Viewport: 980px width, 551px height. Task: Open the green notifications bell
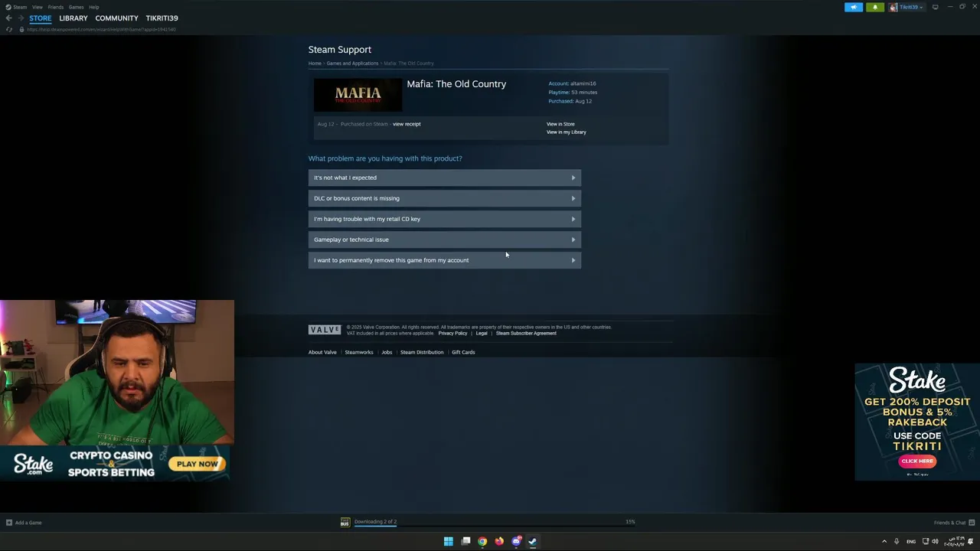pyautogui.click(x=875, y=7)
